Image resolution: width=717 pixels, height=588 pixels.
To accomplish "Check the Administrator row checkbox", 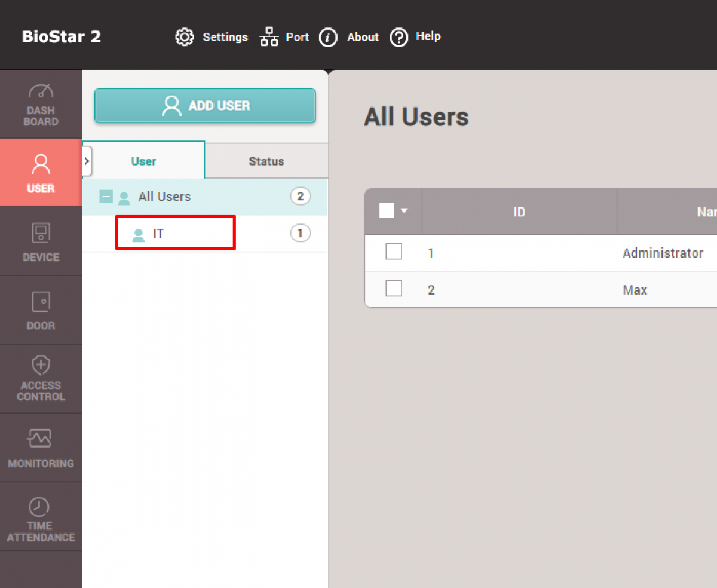I will (394, 252).
